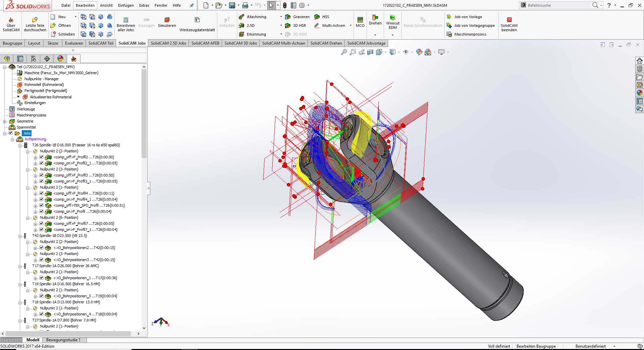Click the tree panel horizontal scrollbar
The width and height of the screenshot is (644, 350).
point(68,334)
